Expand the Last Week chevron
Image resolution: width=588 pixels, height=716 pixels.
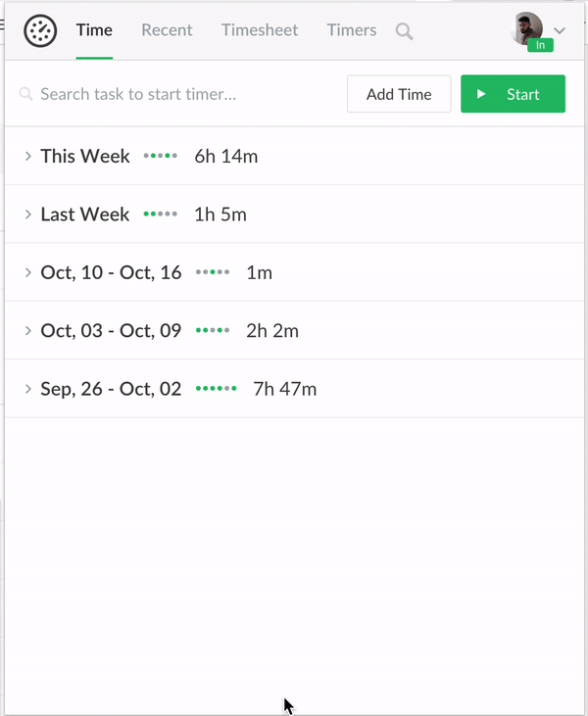point(28,215)
